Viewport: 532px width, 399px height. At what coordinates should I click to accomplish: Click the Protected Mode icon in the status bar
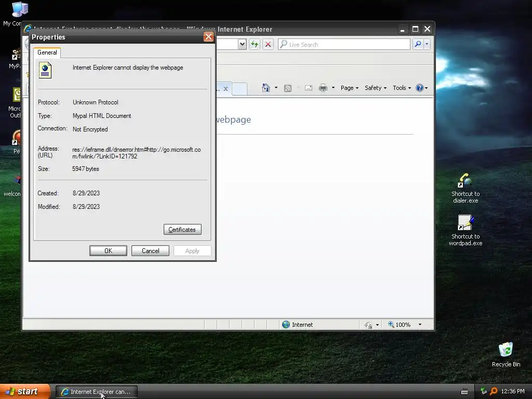(x=368, y=325)
